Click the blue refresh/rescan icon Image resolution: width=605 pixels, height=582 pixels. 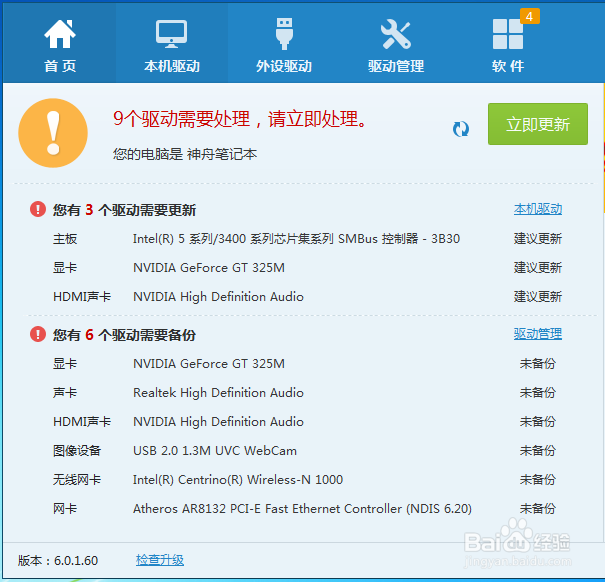coord(461,129)
